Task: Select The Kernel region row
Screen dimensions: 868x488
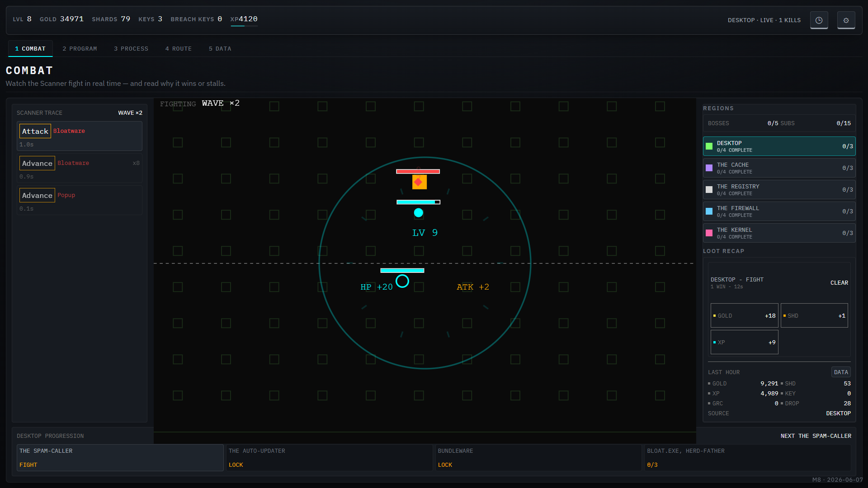Action: pos(779,233)
